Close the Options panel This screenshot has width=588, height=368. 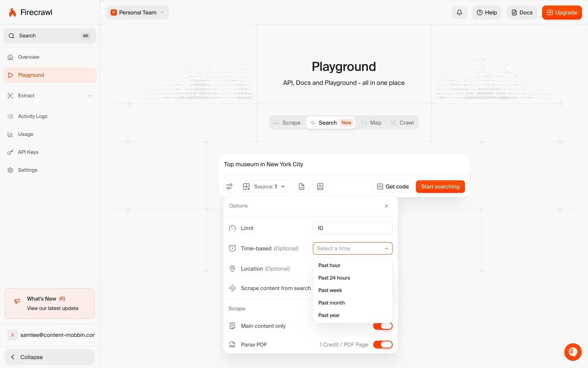click(386, 206)
